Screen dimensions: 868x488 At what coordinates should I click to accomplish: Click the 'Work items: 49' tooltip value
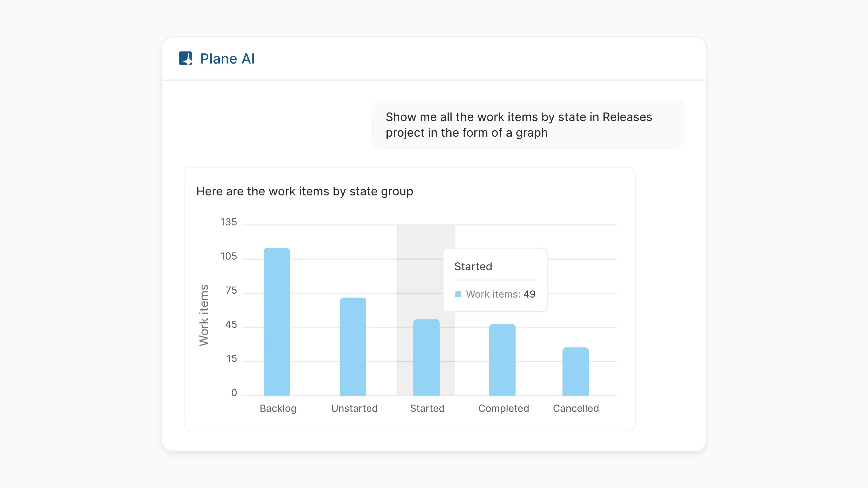click(501, 294)
